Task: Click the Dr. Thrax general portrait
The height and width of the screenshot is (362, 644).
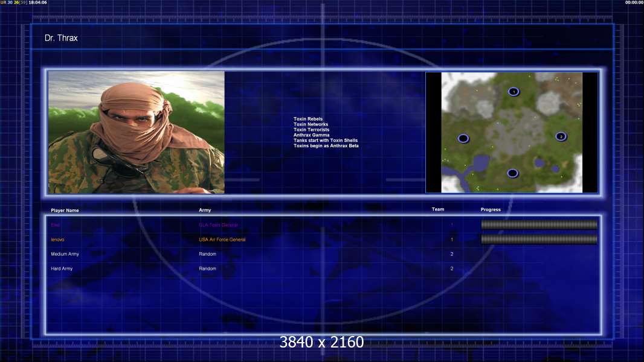Action: pyautogui.click(x=137, y=132)
